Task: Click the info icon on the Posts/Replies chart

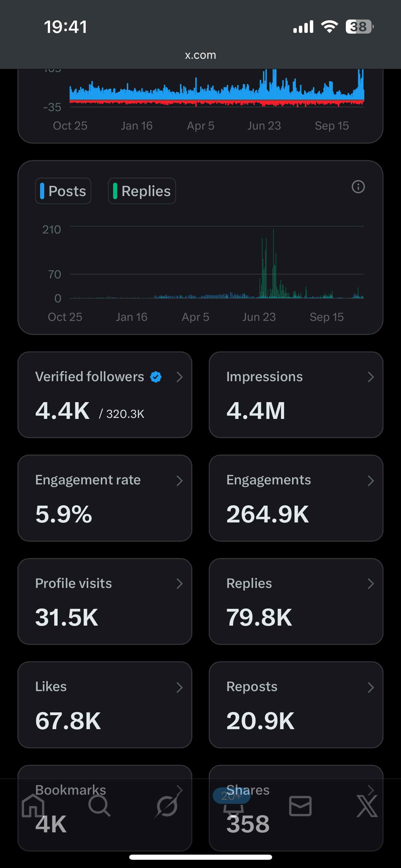Action: (358, 187)
